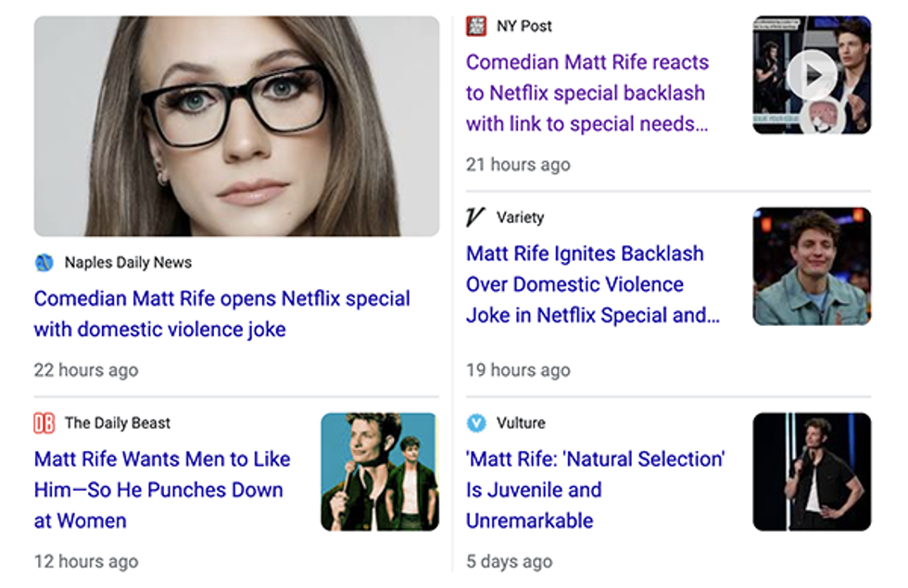Click The Daily Beast logo icon
This screenshot has width=908, height=588.
coord(44,423)
